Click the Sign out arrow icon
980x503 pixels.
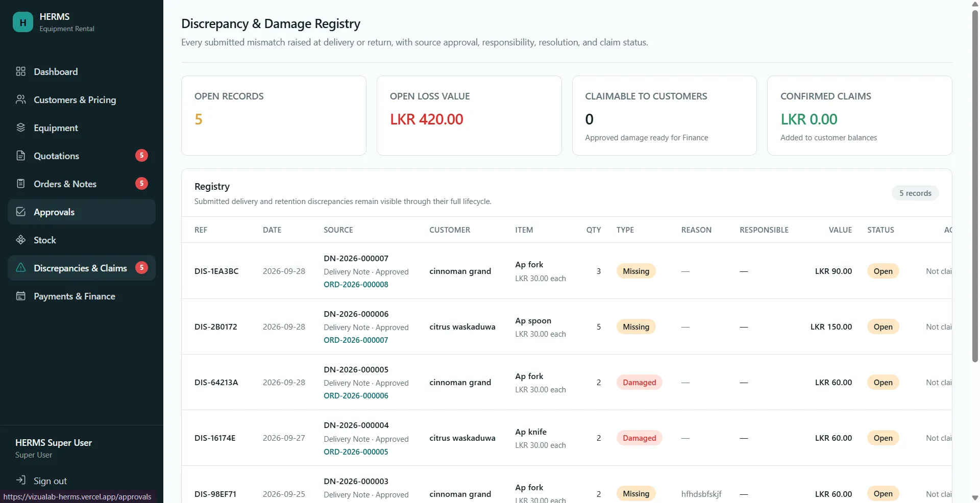tap(21, 480)
